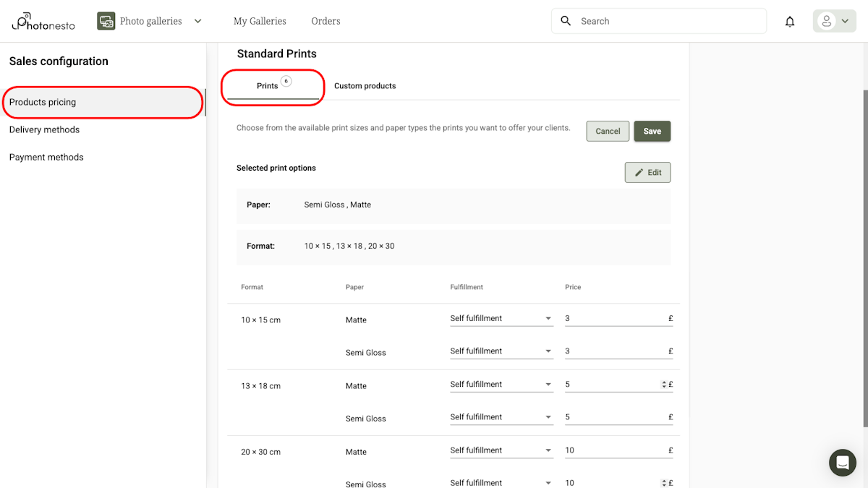
Task: Click the search magnifier icon
Action: pos(566,21)
